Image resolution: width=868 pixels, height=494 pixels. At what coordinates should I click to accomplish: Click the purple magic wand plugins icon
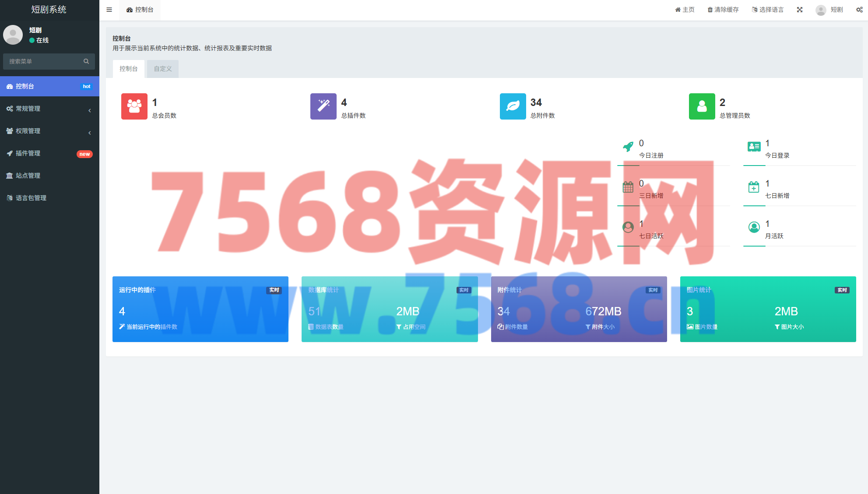point(323,106)
